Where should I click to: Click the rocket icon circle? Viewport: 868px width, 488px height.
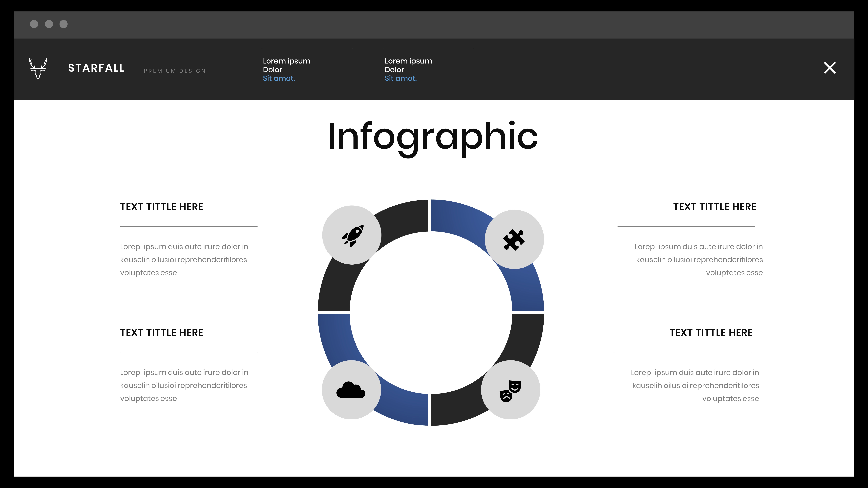(352, 235)
